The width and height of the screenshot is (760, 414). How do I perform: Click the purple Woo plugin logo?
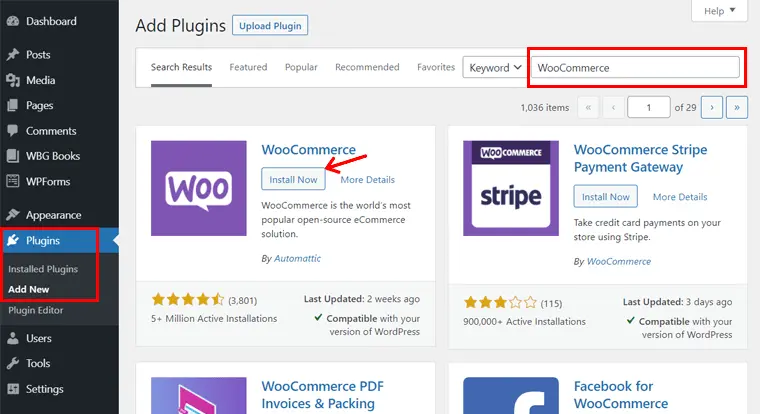pos(199,188)
